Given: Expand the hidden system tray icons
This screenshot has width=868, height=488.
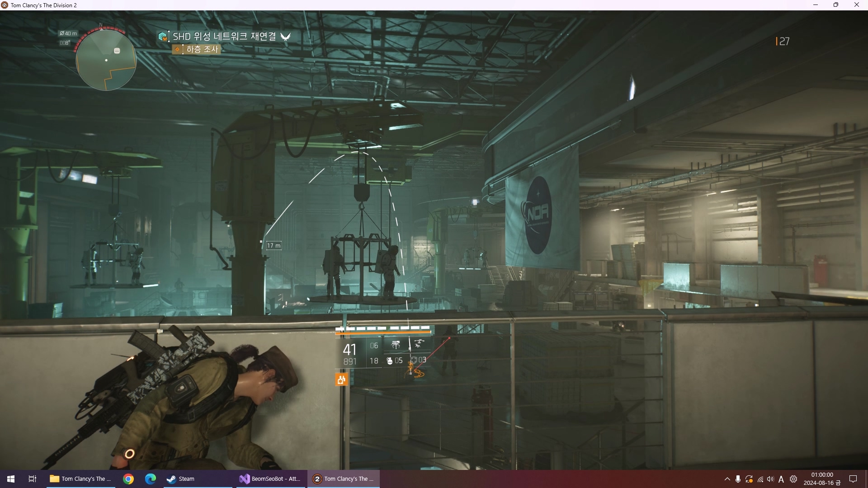Looking at the screenshot, I should click(727, 479).
